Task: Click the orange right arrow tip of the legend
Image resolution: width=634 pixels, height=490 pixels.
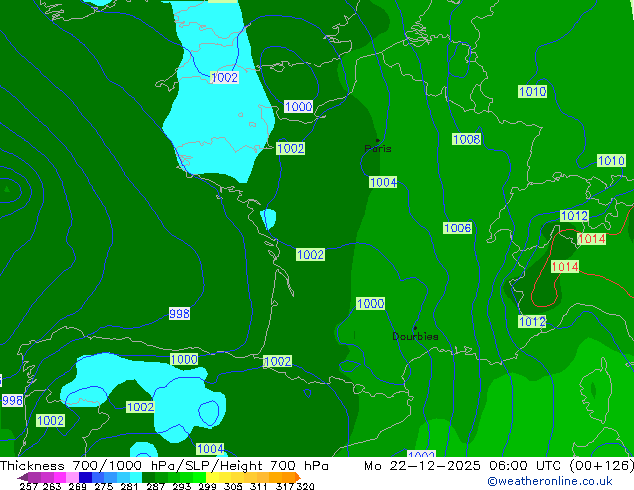Action: (298, 477)
